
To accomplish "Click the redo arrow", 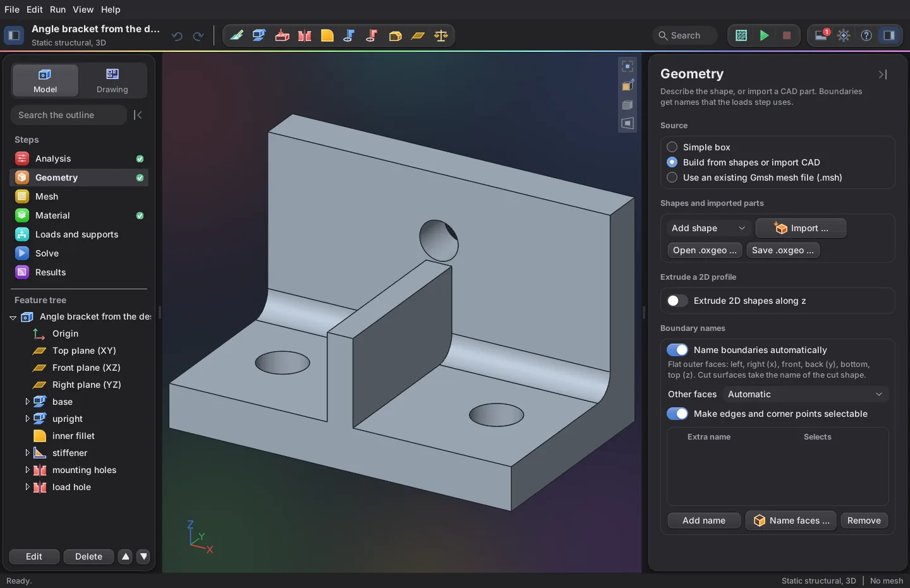I will point(198,36).
